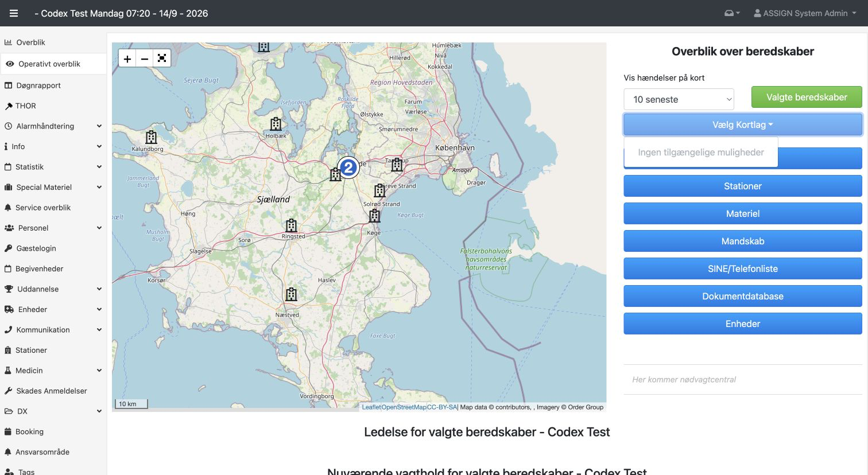Collapse the Vælg Kortlag dropdown
The image size is (868, 475).
click(743, 124)
